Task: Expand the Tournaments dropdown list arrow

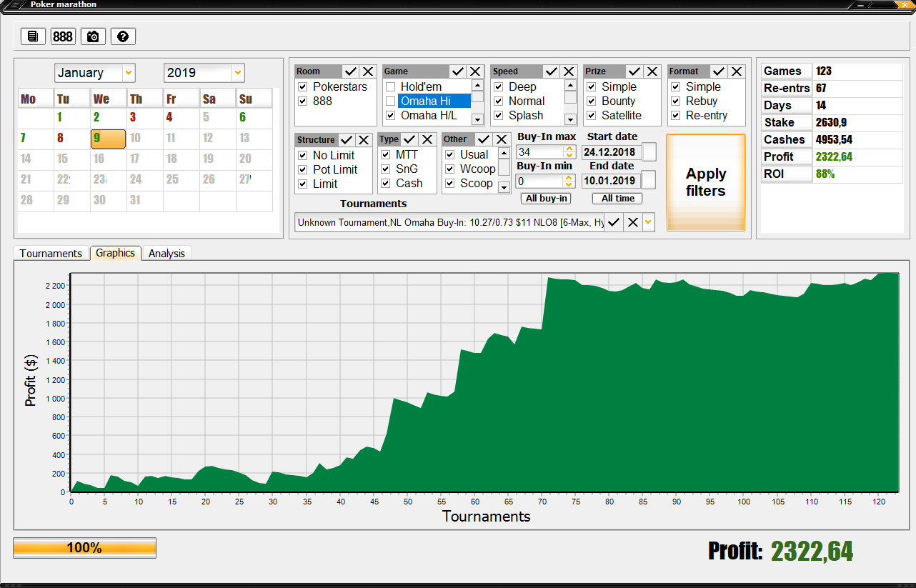Action: [648, 223]
